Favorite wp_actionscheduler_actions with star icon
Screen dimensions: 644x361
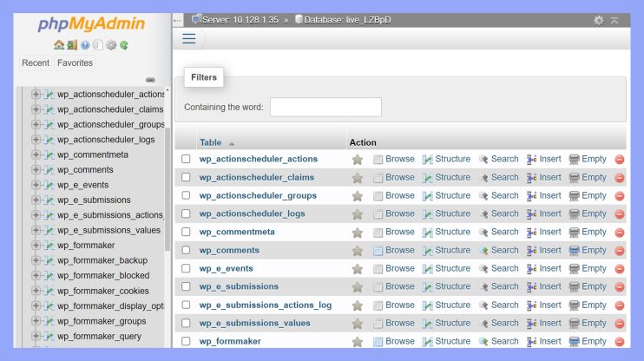[358, 160]
